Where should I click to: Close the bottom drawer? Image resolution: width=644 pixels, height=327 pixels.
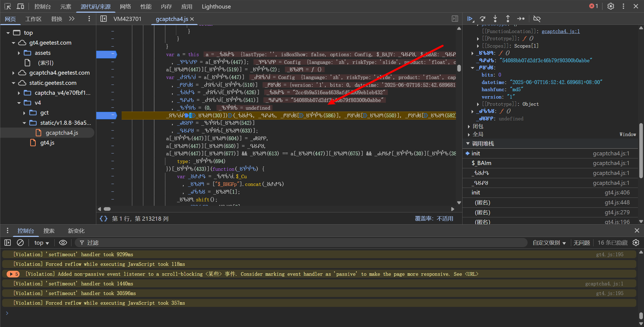[x=637, y=231]
